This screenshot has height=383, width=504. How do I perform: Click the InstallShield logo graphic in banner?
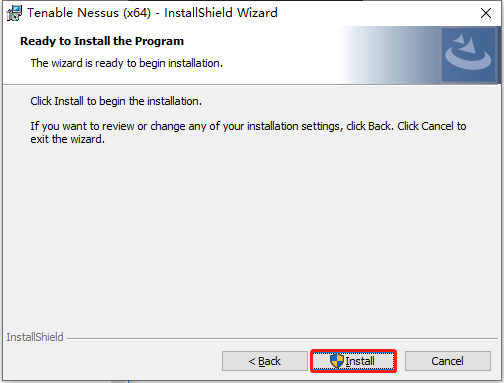tap(468, 55)
